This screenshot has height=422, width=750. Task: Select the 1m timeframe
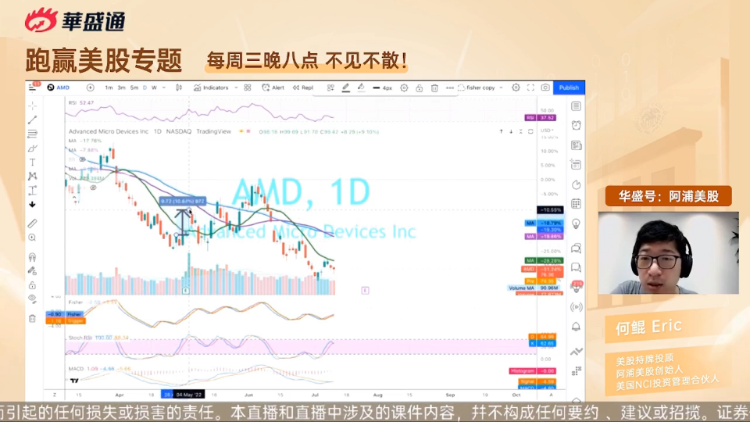point(109,88)
